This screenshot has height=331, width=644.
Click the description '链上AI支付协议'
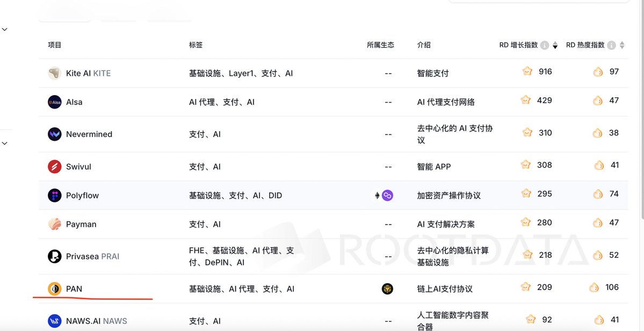(x=445, y=289)
